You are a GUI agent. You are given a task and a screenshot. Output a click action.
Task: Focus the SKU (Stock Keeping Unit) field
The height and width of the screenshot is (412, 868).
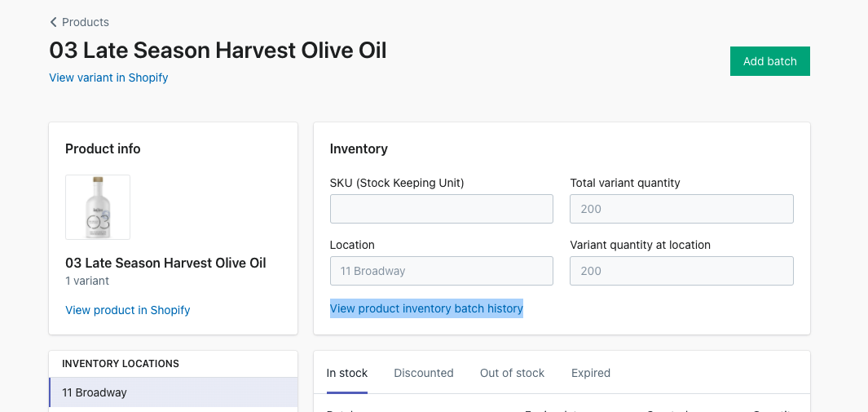[441, 209]
